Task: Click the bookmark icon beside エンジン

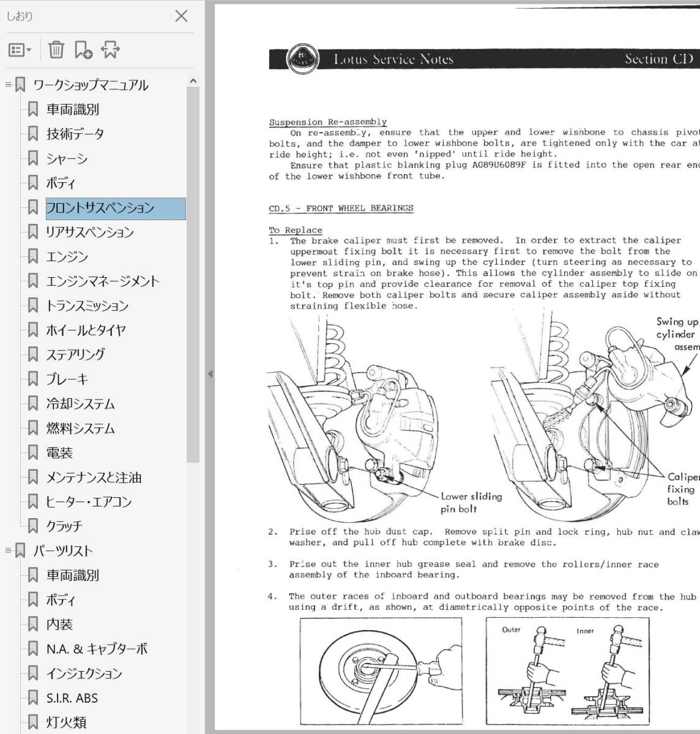Action: [x=33, y=256]
